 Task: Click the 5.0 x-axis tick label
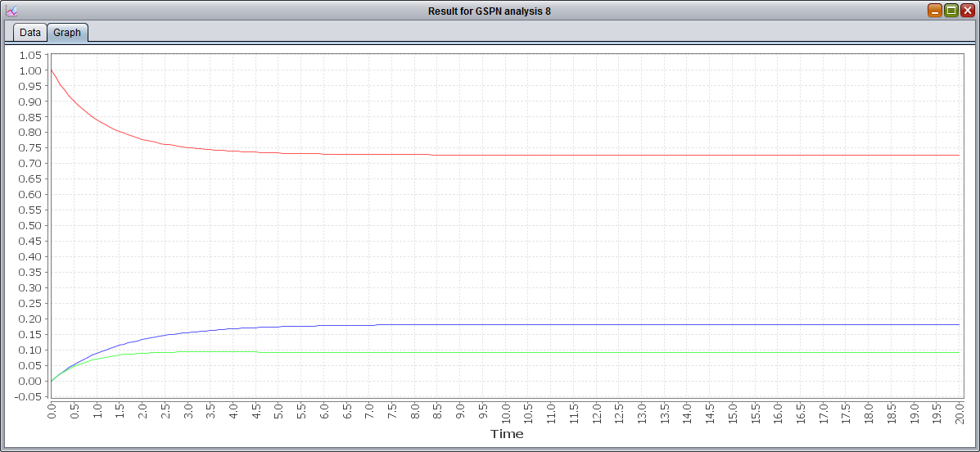coord(279,412)
